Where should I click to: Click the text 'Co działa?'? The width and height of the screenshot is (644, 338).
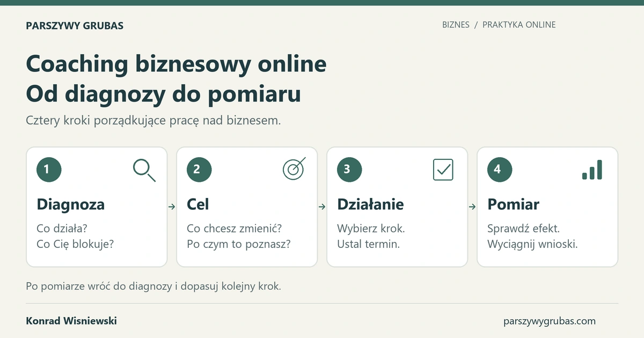point(62,229)
